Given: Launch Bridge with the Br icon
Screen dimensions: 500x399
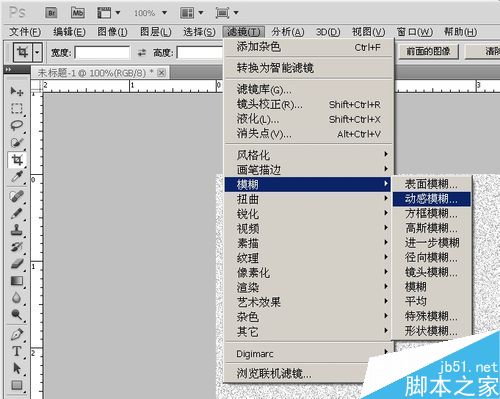Looking at the screenshot, I should [51, 13].
